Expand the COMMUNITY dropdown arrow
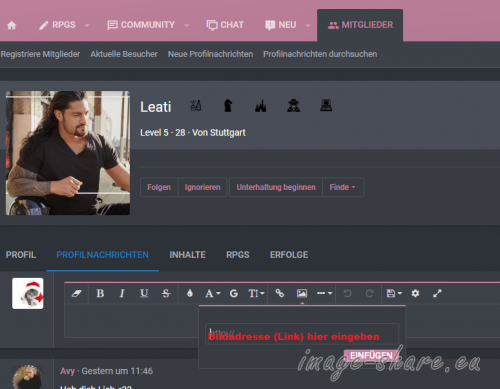 click(x=187, y=25)
